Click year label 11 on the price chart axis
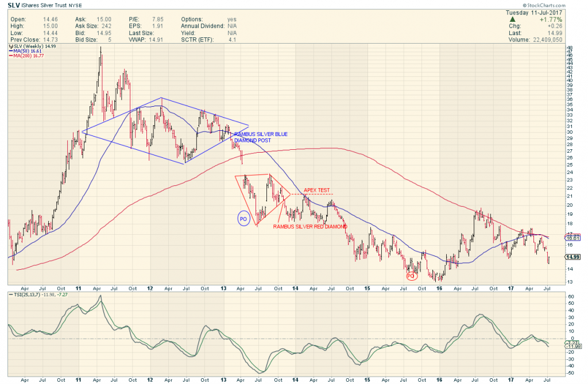Screen dimensions: 588x384 78,288
